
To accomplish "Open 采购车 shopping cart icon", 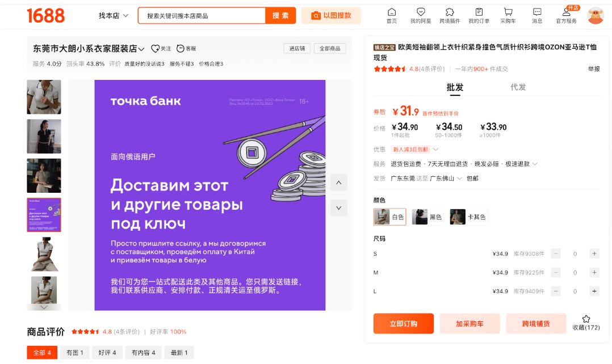I will point(508,15).
